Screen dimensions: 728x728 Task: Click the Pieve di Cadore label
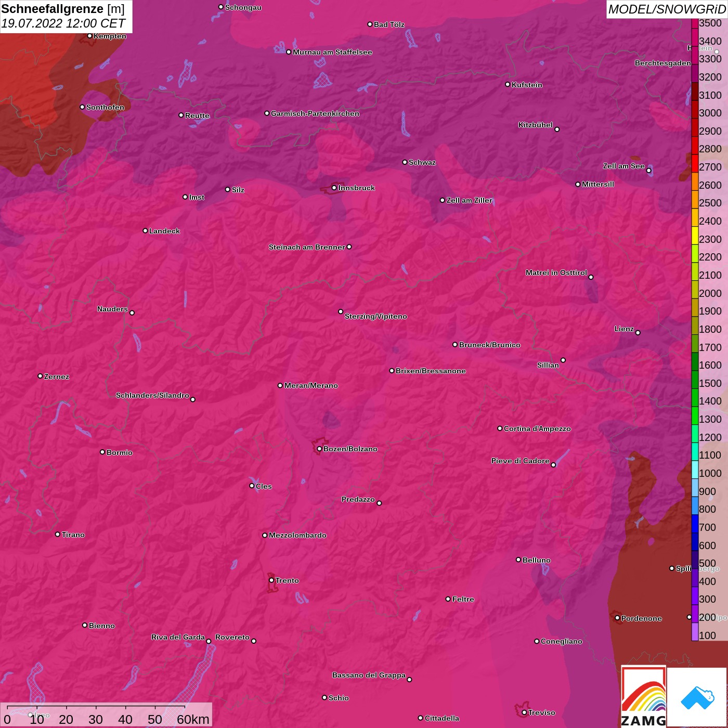click(x=521, y=461)
